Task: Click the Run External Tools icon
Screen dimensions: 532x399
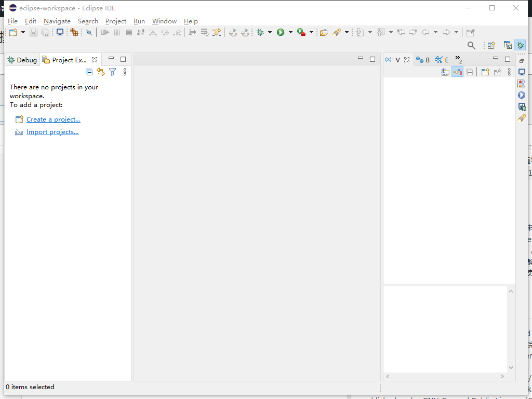Action: pyautogui.click(x=301, y=32)
